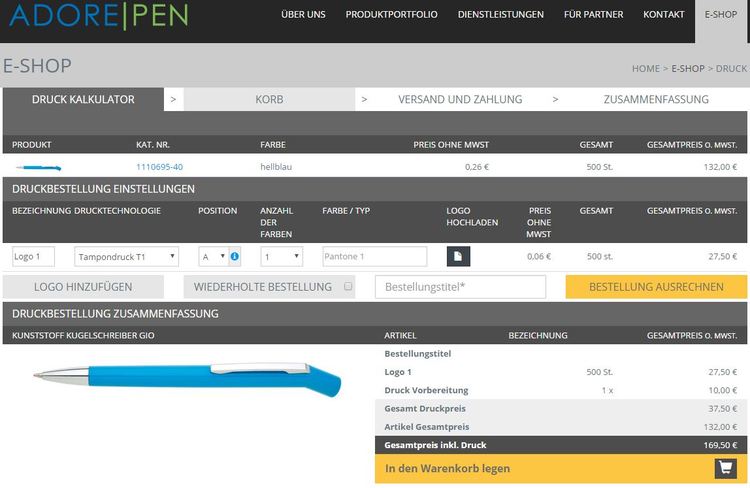The image size is (750, 488).
Task: Open the Position A dropdown
Action: [213, 256]
